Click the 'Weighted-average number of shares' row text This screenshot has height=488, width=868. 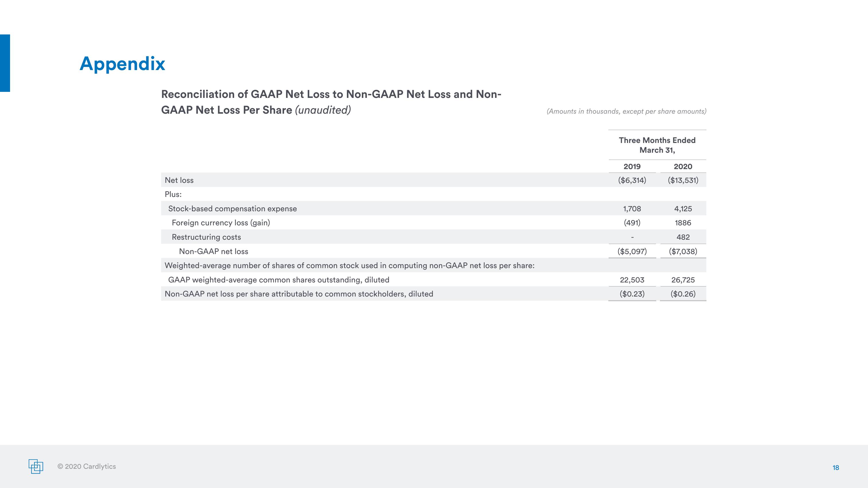(x=349, y=266)
